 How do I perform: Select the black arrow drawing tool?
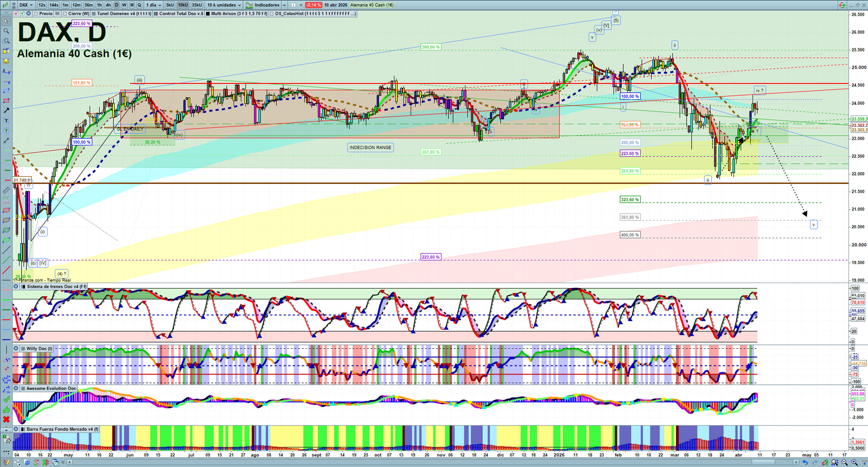6,111
